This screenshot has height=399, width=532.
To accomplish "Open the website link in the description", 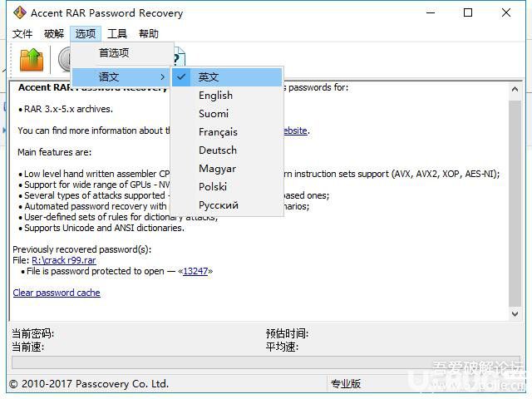I will click(294, 131).
